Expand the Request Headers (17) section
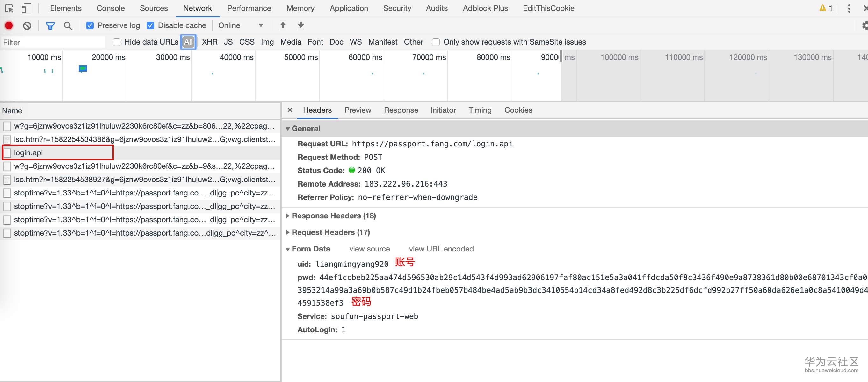 point(330,232)
